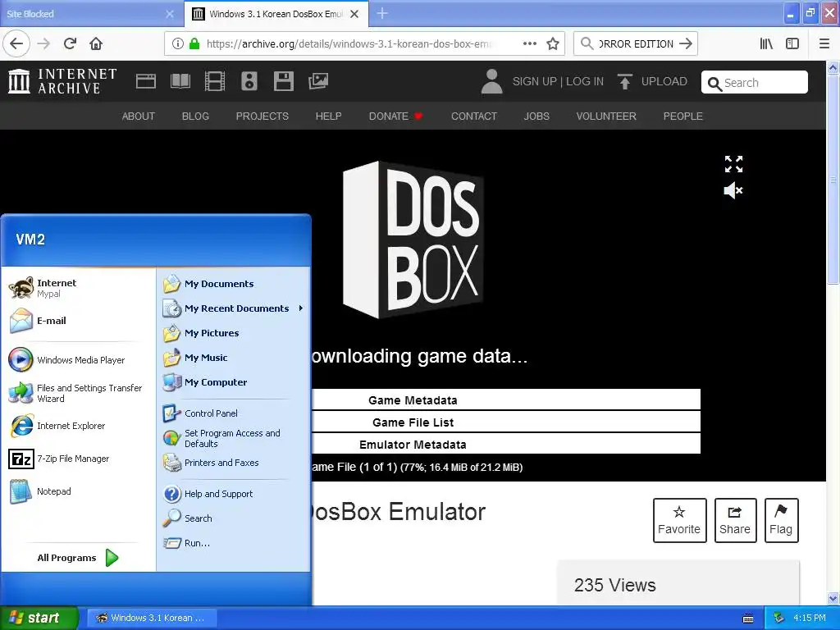Screen dimensions: 840x630
Task: Open Images icon in Archive navbar
Action: pyautogui.click(x=318, y=81)
